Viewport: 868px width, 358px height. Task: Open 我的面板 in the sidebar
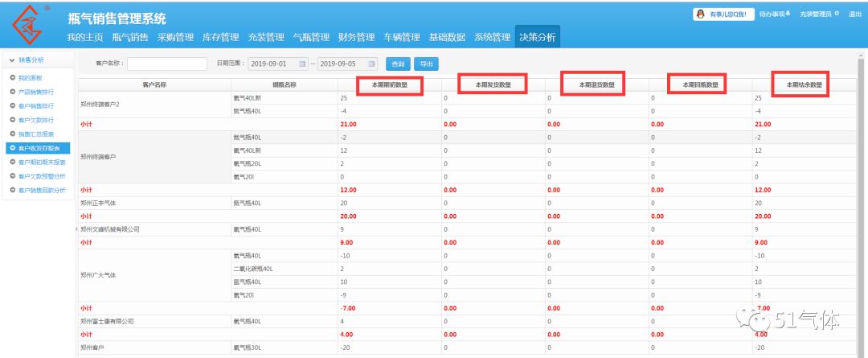click(30, 77)
